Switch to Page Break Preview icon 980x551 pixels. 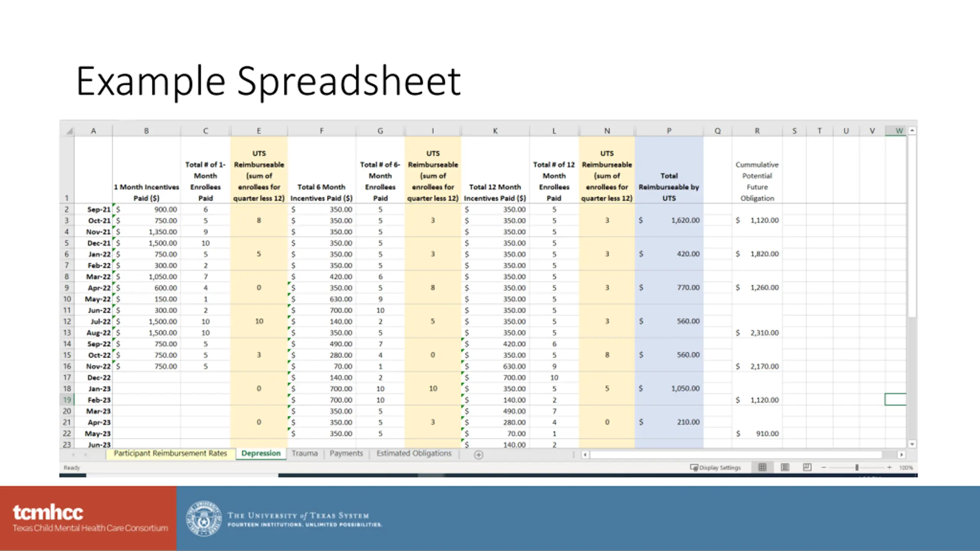807,467
